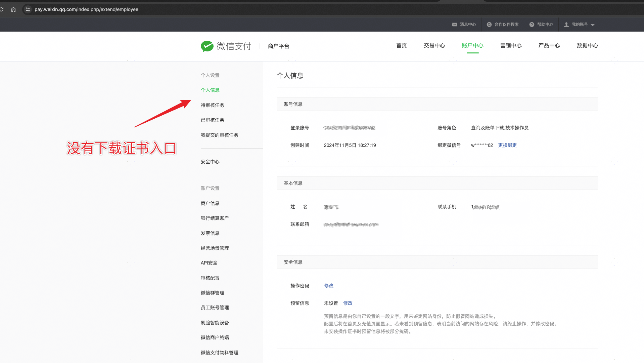Click the 消息中心 envelope icon
Image resolution: width=644 pixels, height=363 pixels.
click(x=455, y=25)
